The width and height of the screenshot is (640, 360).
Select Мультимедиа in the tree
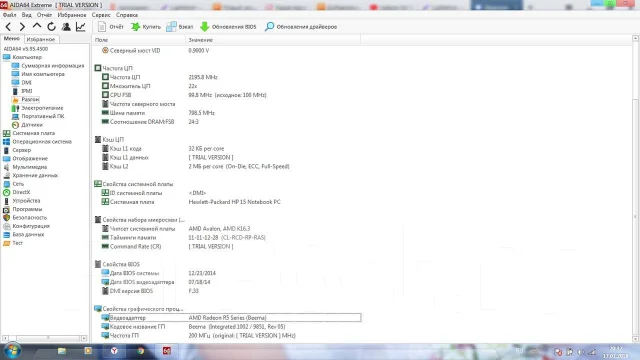tap(30, 167)
